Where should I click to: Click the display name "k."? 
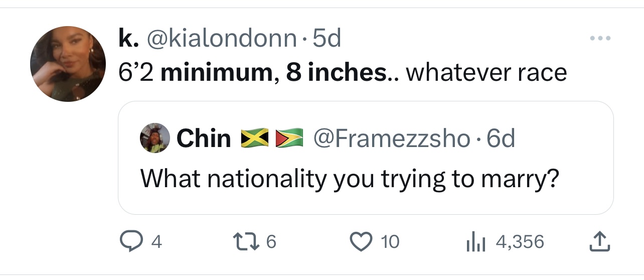point(128,39)
